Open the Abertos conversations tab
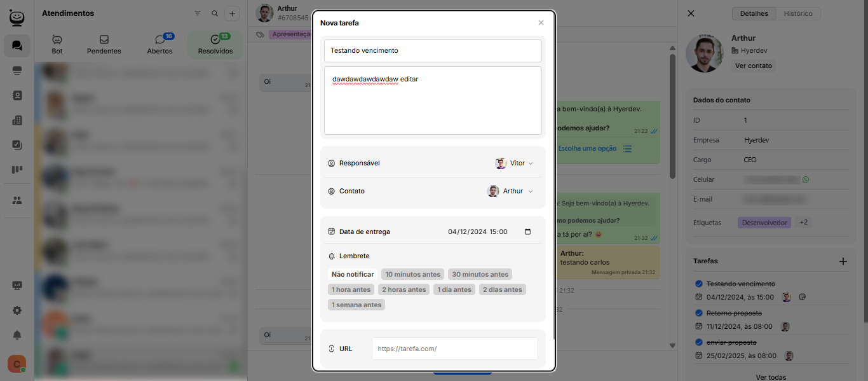Image resolution: width=868 pixels, height=381 pixels. click(x=159, y=45)
